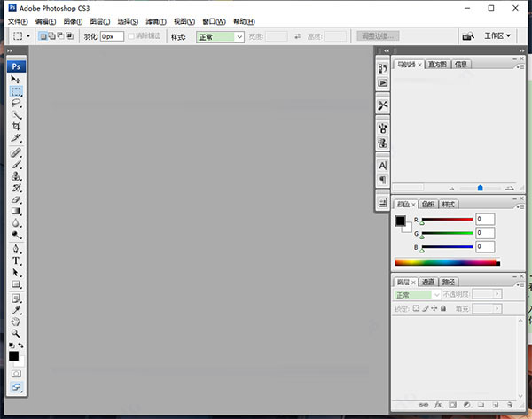Choose Intersect with selection mode
Image resolution: width=532 pixels, height=419 pixels.
coord(69,36)
